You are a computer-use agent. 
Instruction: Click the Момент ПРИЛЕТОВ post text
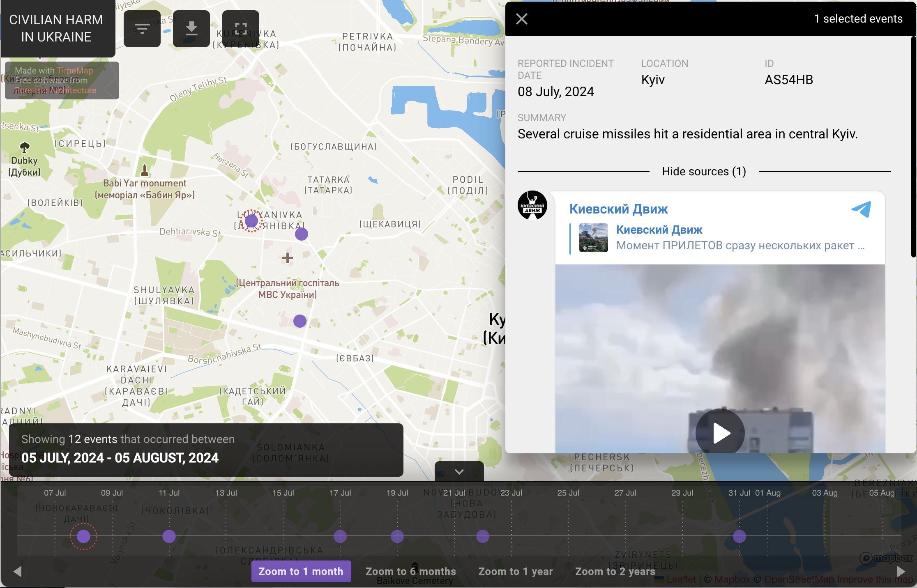pos(740,246)
